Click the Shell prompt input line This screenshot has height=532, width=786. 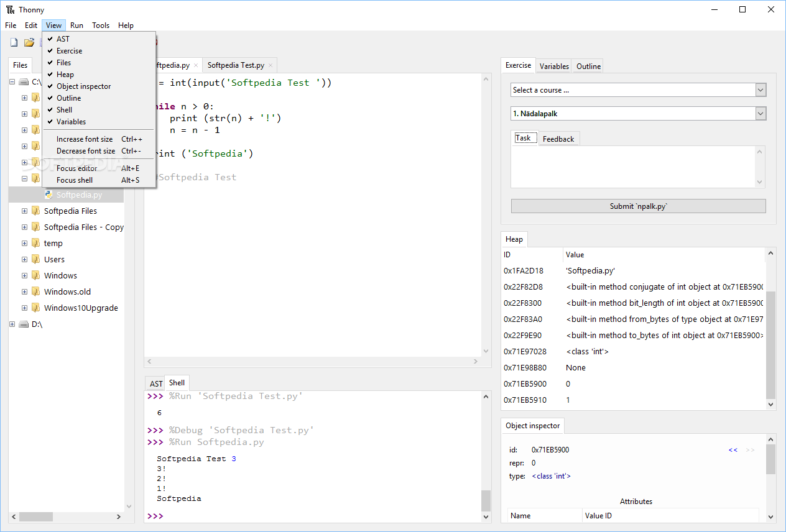314,516
